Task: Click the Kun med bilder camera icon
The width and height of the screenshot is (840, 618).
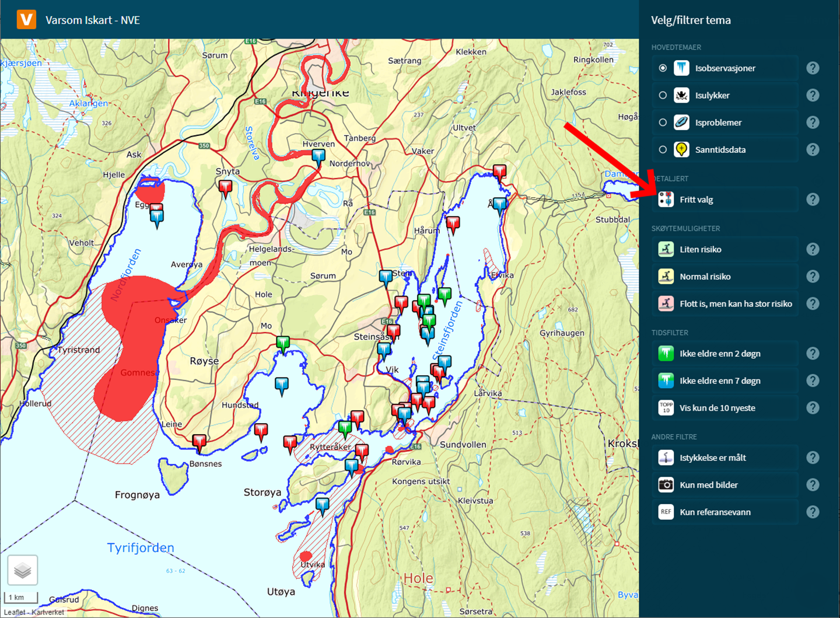Action: coord(666,485)
